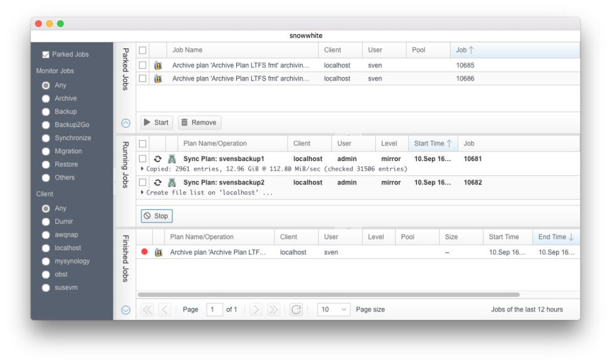Click the green building icon for svensbackup2

coord(172,183)
